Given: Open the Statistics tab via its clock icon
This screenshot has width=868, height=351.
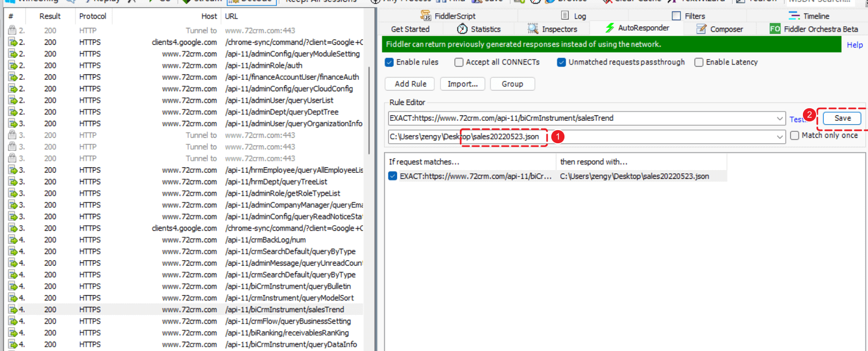Looking at the screenshot, I should [462, 29].
